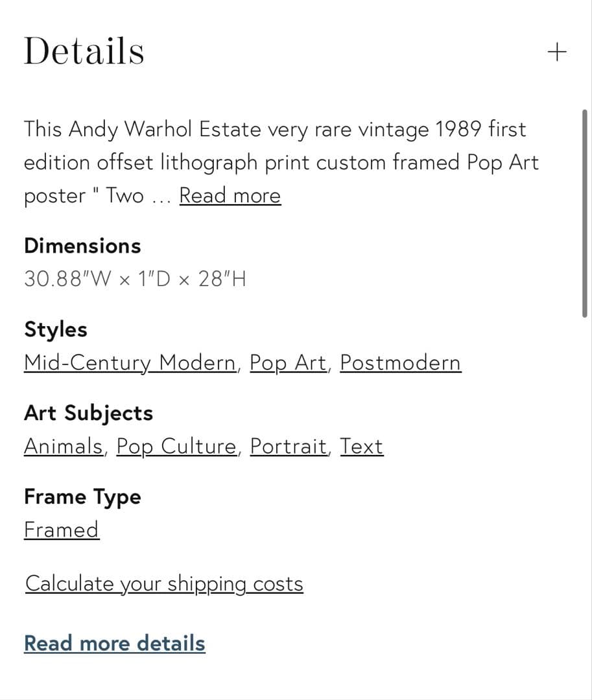Image resolution: width=592 pixels, height=700 pixels.
Task: Choose the Text art subject link
Action: click(362, 447)
